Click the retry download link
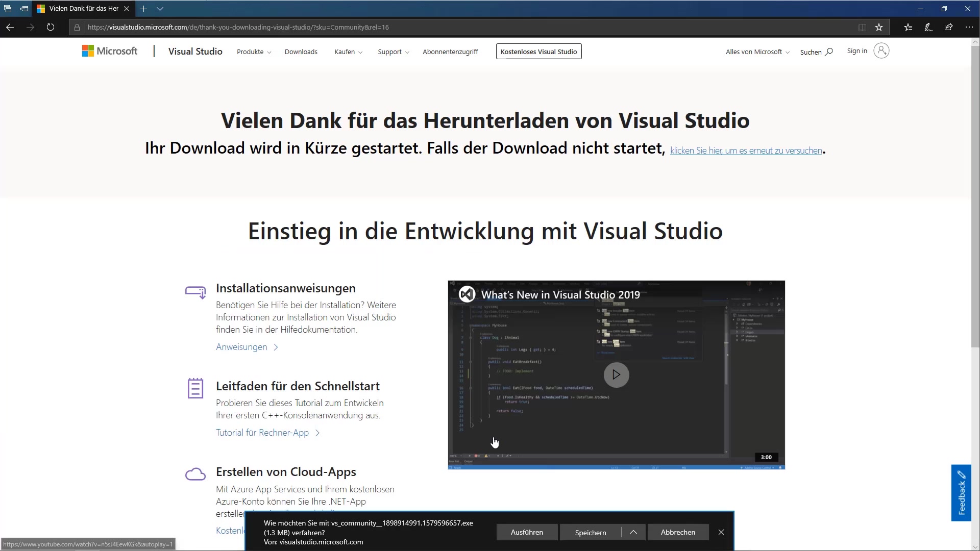The height and width of the screenshot is (551, 980). [x=746, y=151]
